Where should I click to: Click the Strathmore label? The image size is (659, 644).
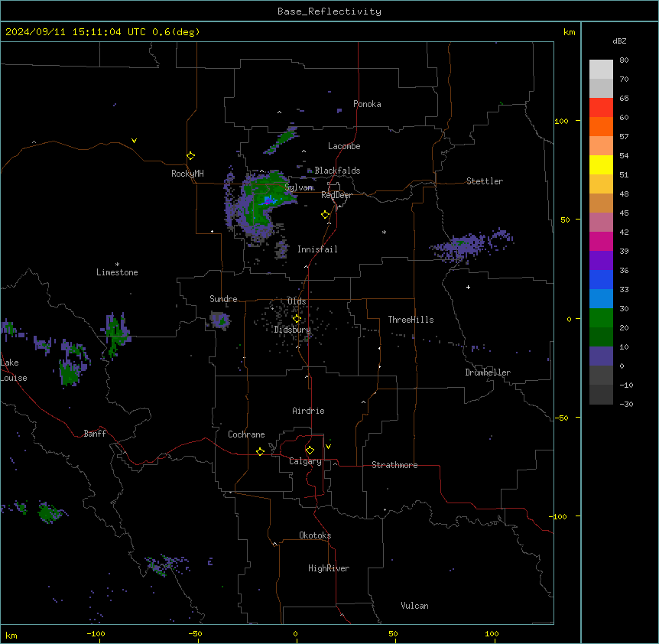[x=394, y=465]
